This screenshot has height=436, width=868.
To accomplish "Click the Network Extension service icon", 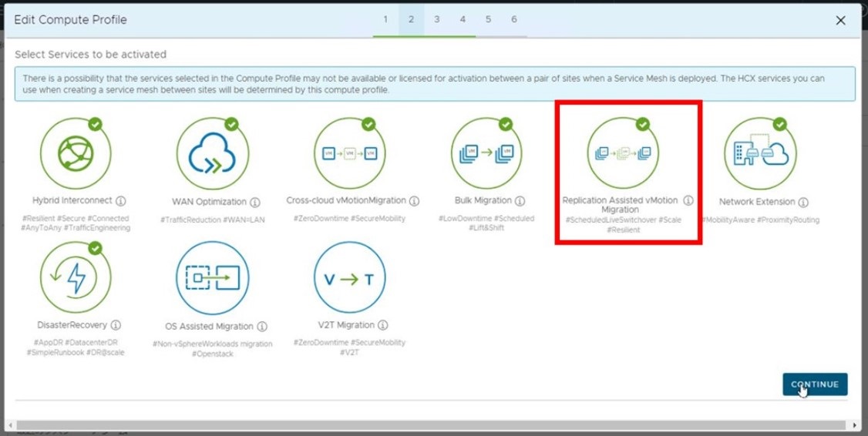I will click(760, 153).
